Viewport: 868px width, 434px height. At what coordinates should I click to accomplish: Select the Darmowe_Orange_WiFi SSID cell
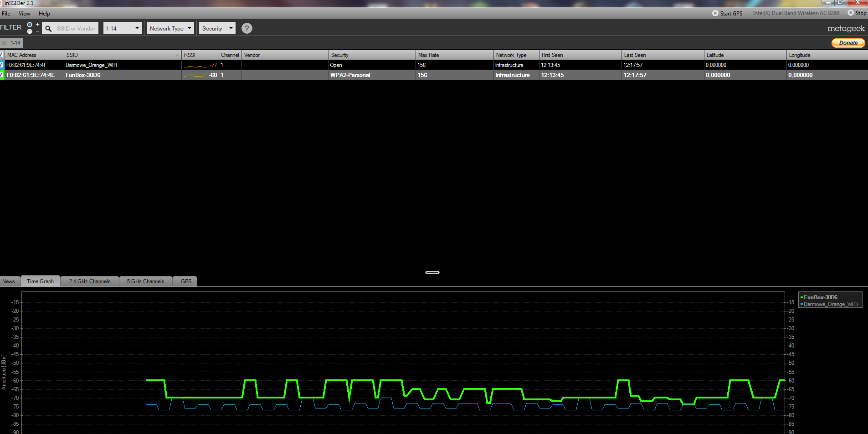point(123,65)
